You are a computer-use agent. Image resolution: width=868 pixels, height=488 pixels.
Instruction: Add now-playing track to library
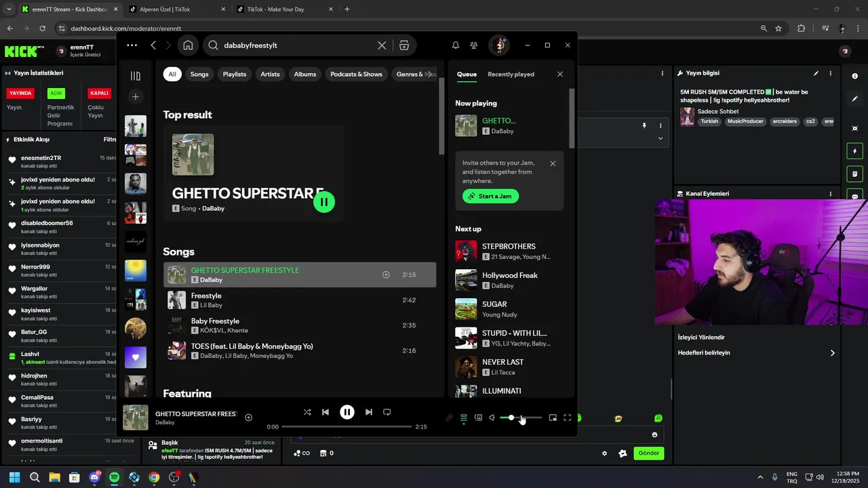[x=248, y=418]
